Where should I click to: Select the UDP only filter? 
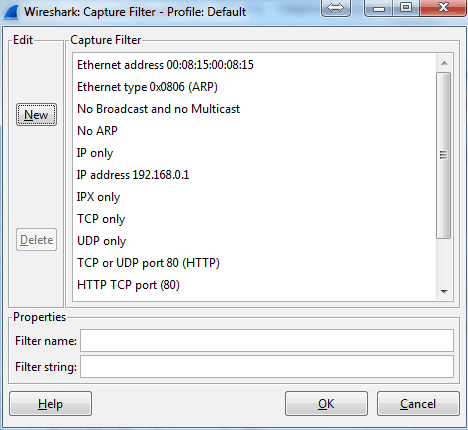tap(254, 241)
